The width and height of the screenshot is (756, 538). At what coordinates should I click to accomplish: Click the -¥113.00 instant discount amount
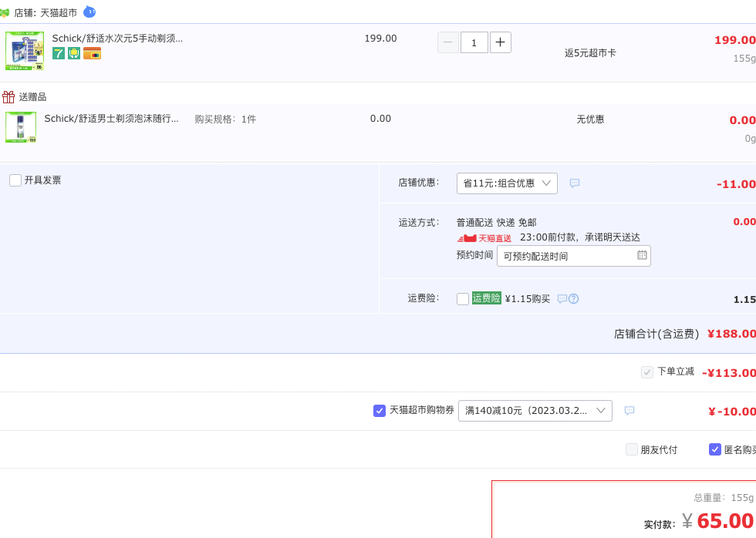click(728, 373)
